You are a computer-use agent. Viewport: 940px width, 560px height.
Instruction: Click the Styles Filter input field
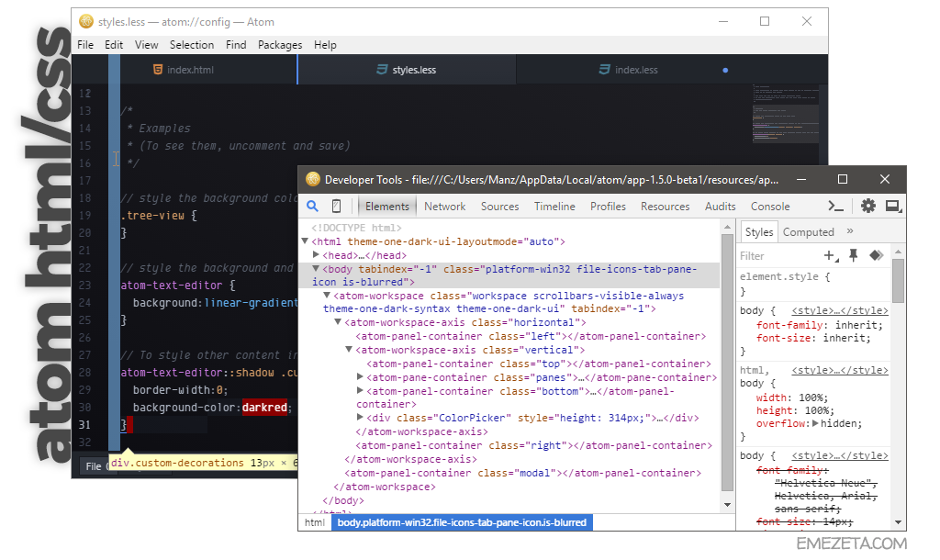pyautogui.click(x=778, y=256)
